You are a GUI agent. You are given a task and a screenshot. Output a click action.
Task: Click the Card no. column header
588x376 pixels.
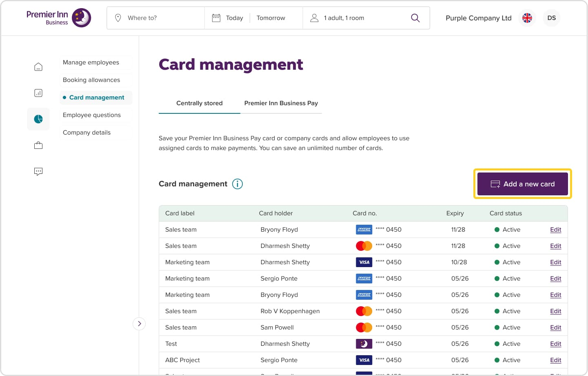[365, 213]
